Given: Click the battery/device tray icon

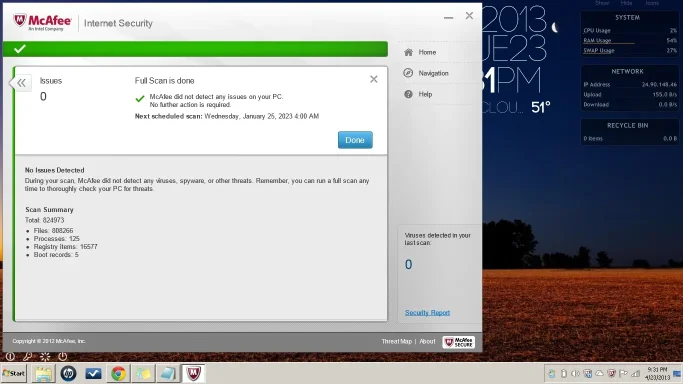Looking at the screenshot, I should point(564,374).
